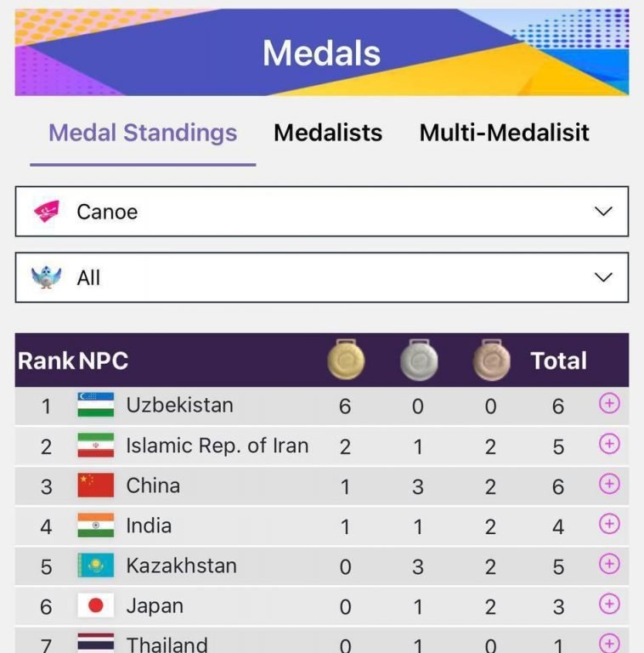The width and height of the screenshot is (644, 653).
Task: Click the Japan country name
Action: pyautogui.click(x=155, y=606)
